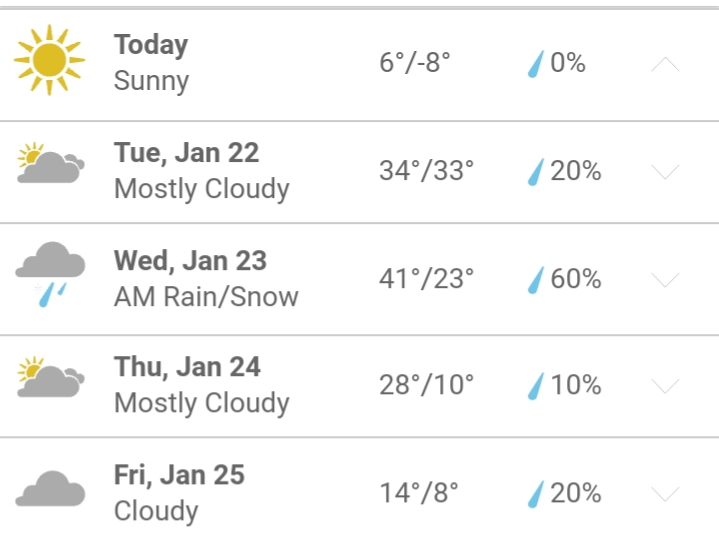The height and width of the screenshot is (540, 719).
Task: Click the raindrop icon in Friday's row
Action: click(x=537, y=493)
